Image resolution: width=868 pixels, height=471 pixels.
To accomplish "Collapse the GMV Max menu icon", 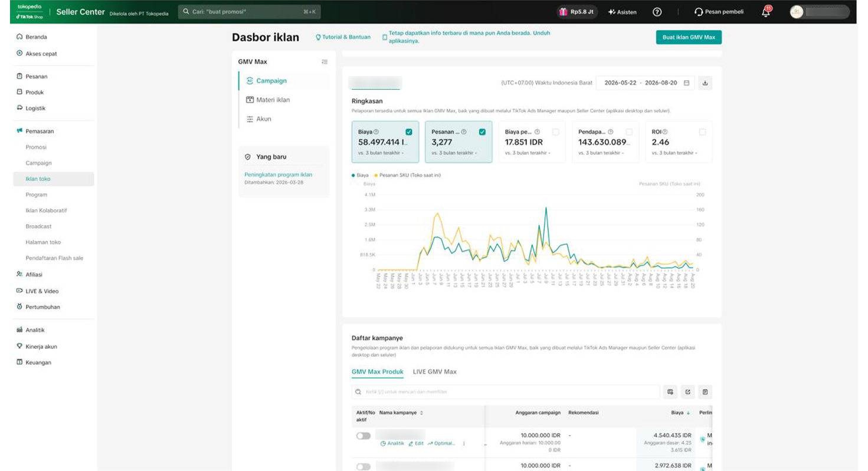I will point(325,62).
